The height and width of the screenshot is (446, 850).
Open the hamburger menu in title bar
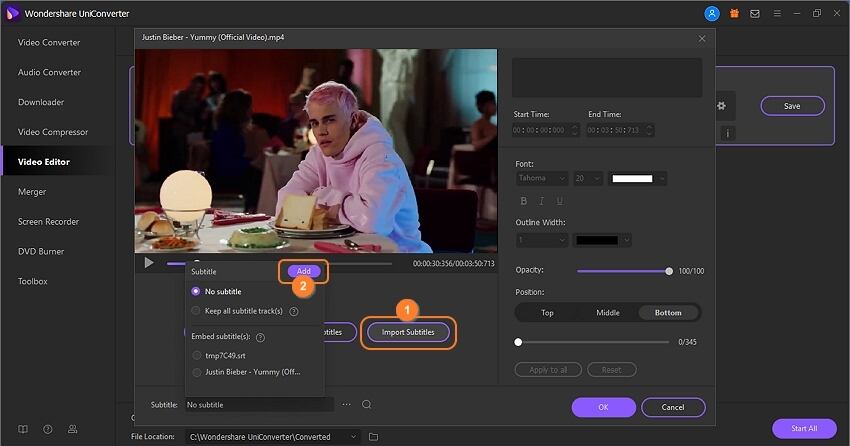click(777, 14)
